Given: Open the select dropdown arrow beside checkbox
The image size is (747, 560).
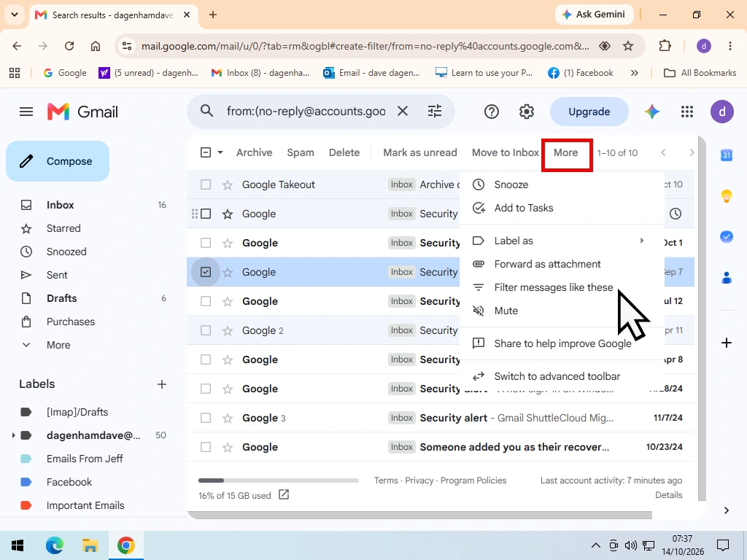Looking at the screenshot, I should point(220,153).
